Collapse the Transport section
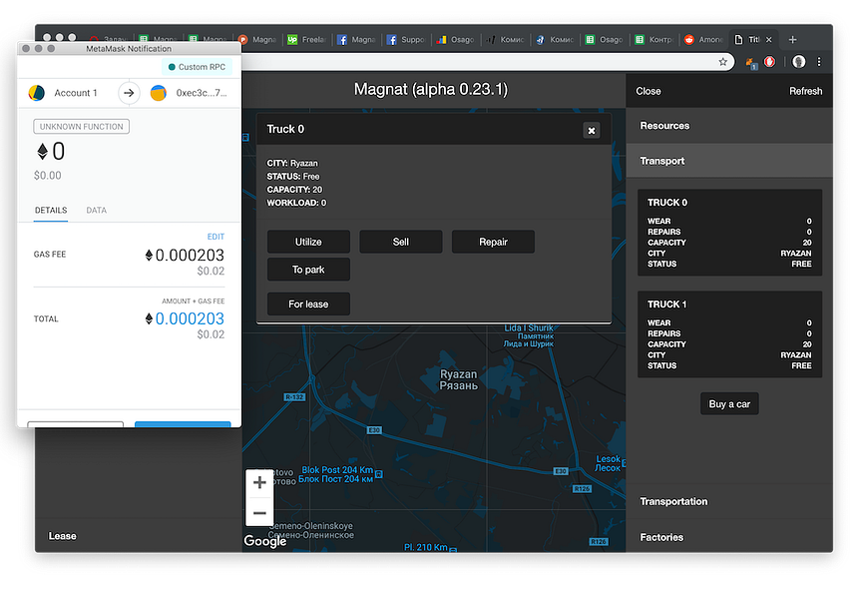The height and width of the screenshot is (599, 868). (x=729, y=161)
